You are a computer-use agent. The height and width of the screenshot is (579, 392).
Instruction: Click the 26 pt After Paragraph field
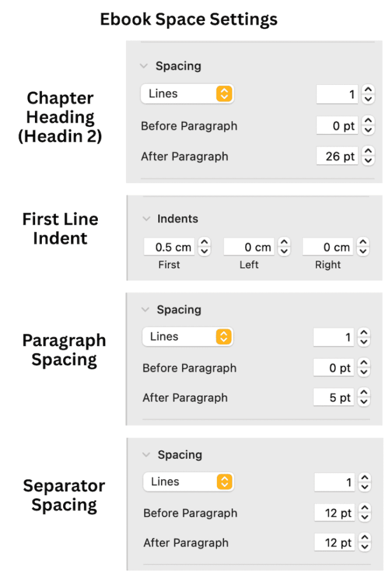pos(337,156)
